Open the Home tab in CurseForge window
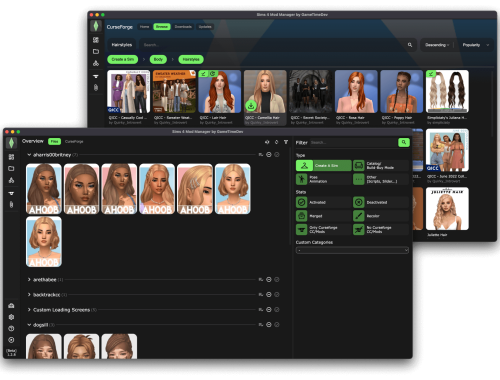 point(144,27)
